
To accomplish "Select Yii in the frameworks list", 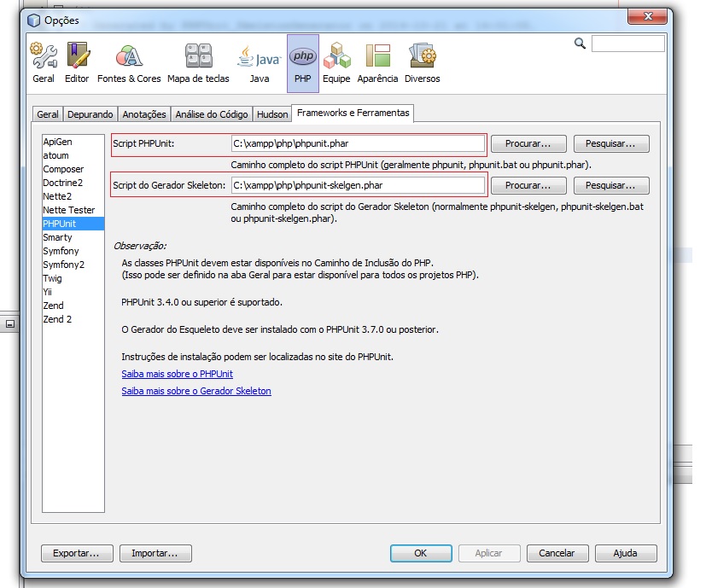I will 73,292.
